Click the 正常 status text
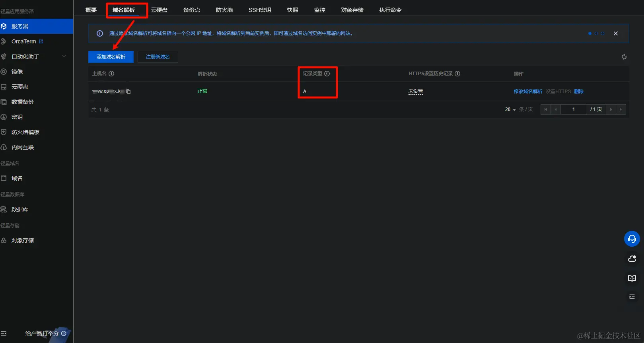The width and height of the screenshot is (644, 343). pyautogui.click(x=202, y=91)
